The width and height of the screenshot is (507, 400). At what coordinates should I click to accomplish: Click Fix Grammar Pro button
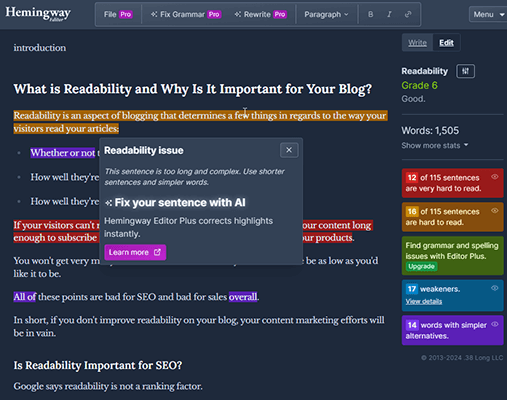click(x=185, y=14)
